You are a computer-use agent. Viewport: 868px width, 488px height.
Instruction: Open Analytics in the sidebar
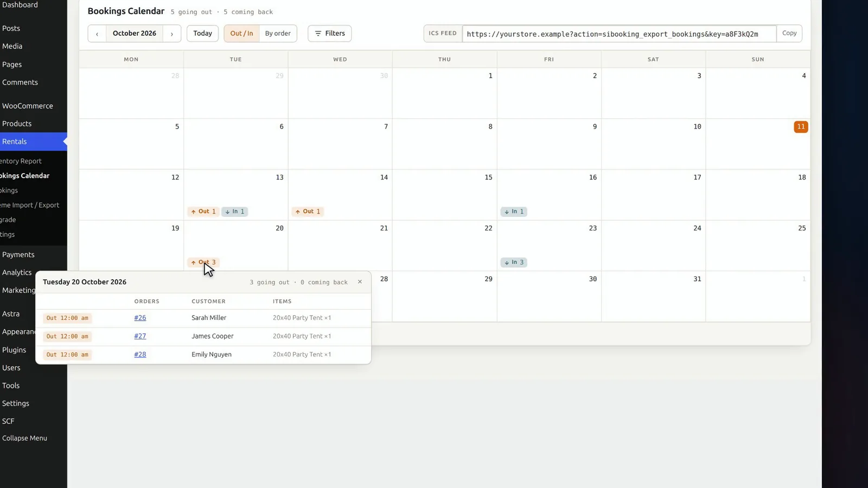tap(17, 273)
